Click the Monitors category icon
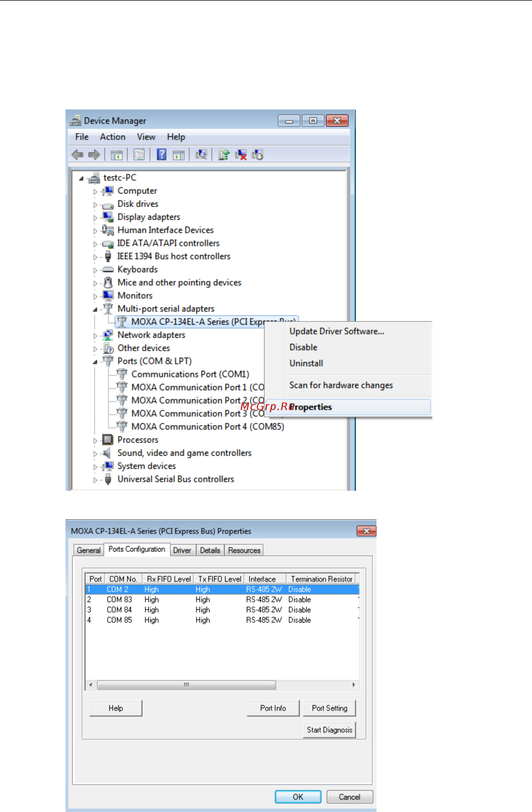Screen dimensions: 532x812 [x=108, y=296]
